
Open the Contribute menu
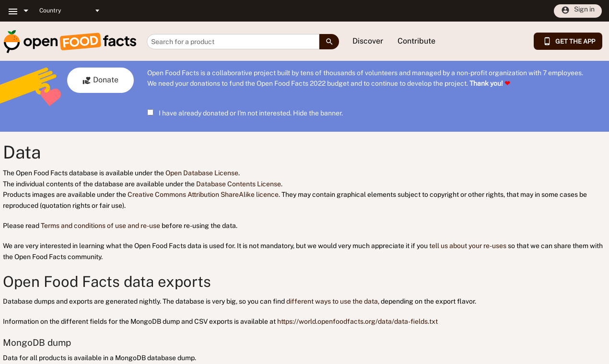(416, 41)
